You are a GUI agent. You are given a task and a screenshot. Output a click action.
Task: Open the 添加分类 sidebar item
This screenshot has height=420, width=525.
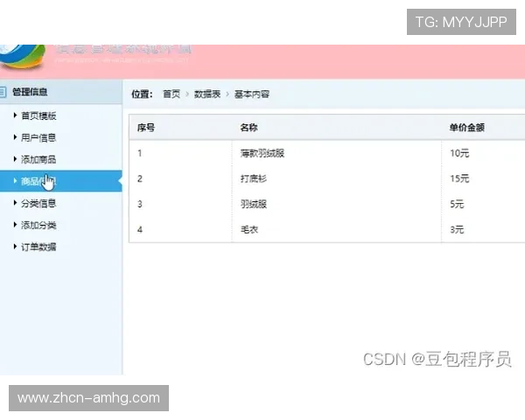coord(38,225)
